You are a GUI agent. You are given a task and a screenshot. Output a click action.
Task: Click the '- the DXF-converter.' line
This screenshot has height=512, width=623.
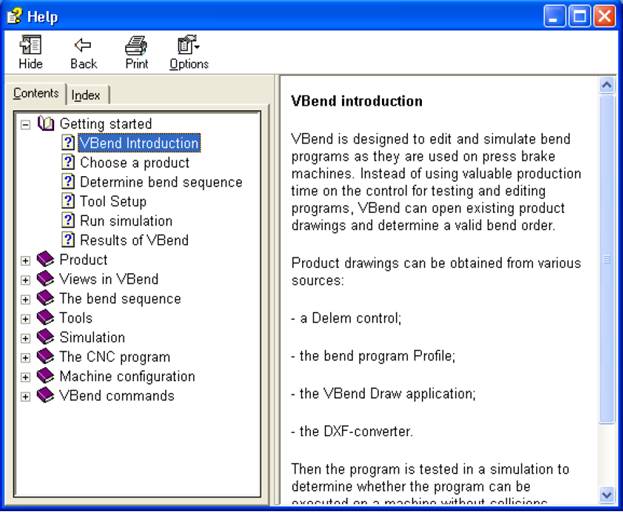coord(352,431)
